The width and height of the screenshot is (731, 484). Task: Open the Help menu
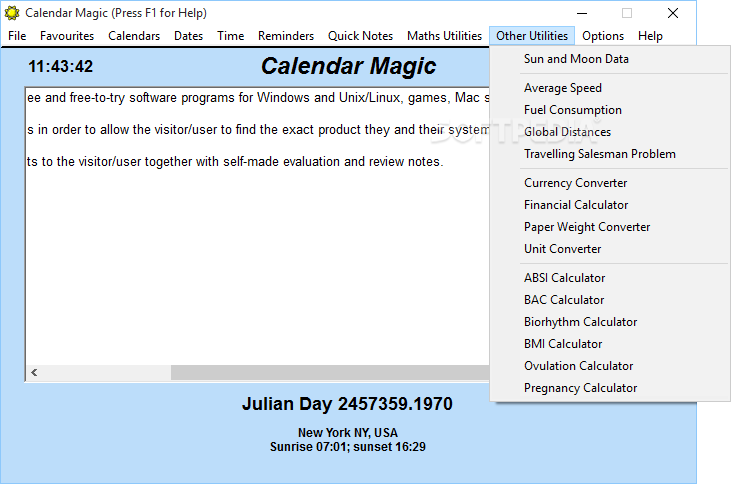[650, 36]
